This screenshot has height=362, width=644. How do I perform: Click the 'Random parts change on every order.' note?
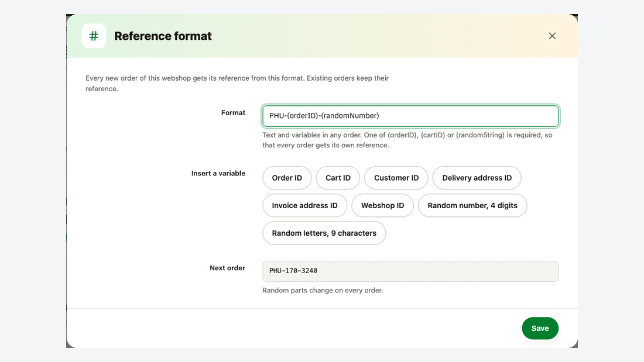click(323, 290)
